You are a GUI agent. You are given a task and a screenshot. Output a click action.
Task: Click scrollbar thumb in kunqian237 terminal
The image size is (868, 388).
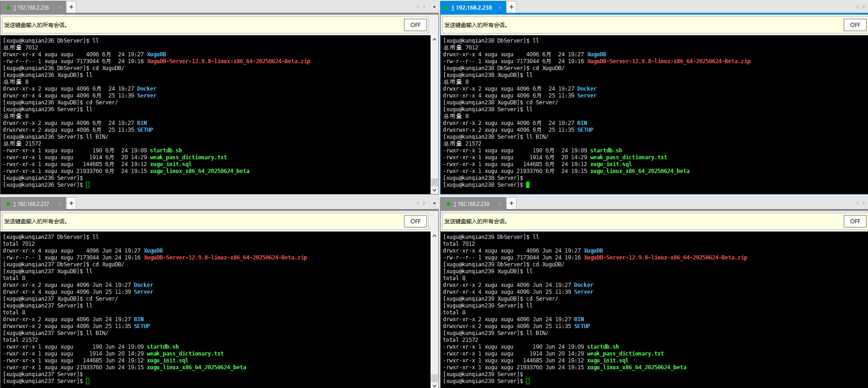coord(434,378)
